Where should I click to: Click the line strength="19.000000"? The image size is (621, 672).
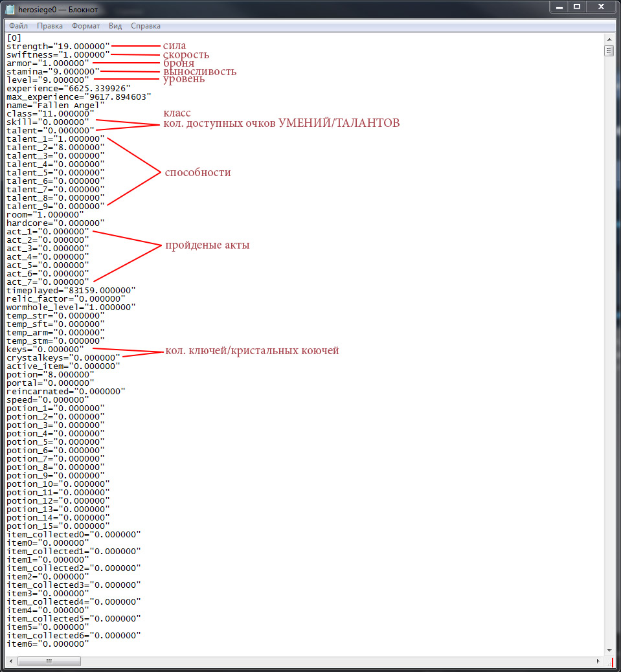(58, 46)
